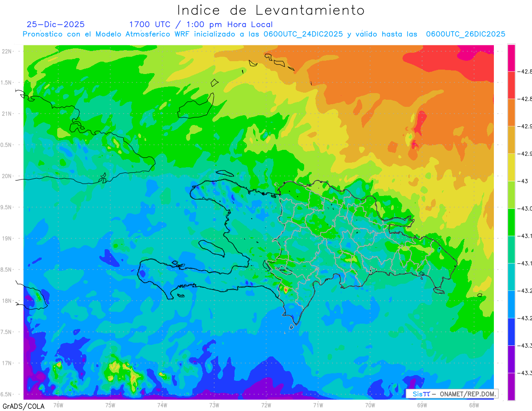
Task: Click the '68W' longitude axis label
Action: click(474, 405)
